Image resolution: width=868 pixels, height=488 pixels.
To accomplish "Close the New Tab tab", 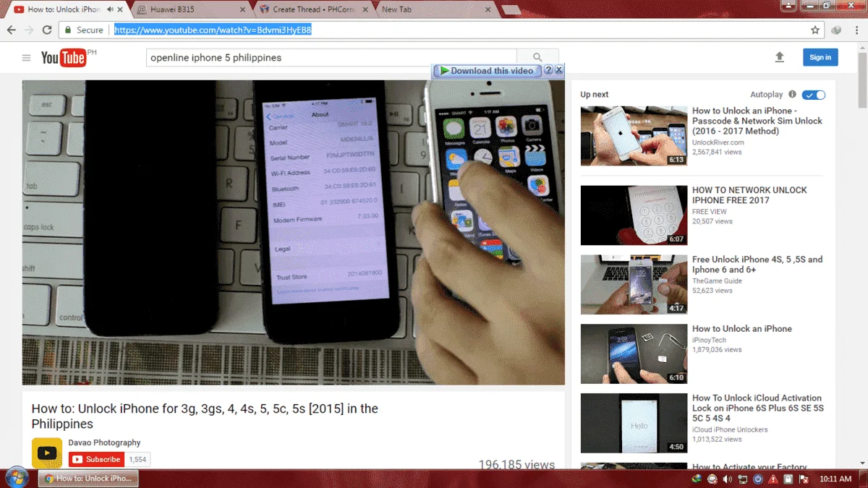I will tap(488, 9).
